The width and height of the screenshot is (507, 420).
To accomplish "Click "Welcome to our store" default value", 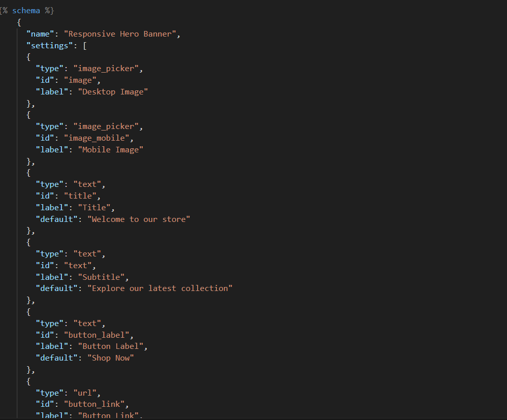I will click(x=139, y=219).
